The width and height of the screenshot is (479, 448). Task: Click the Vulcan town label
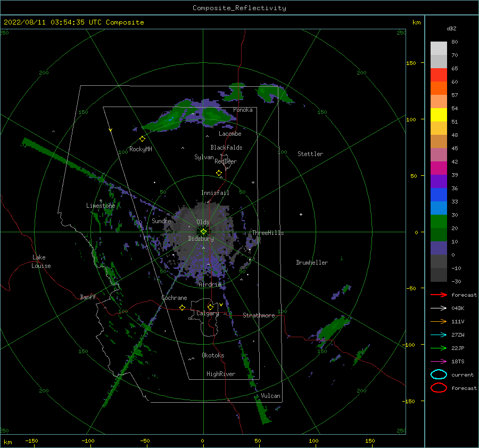(x=271, y=396)
